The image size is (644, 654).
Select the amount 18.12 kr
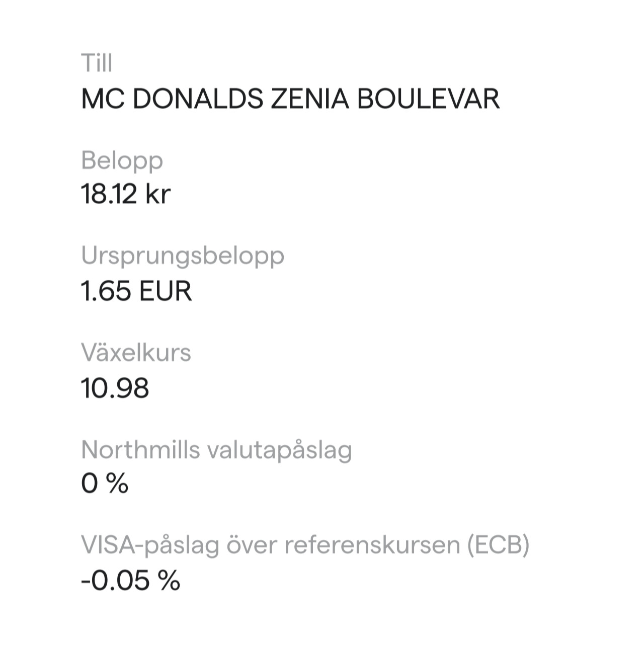coord(126,194)
